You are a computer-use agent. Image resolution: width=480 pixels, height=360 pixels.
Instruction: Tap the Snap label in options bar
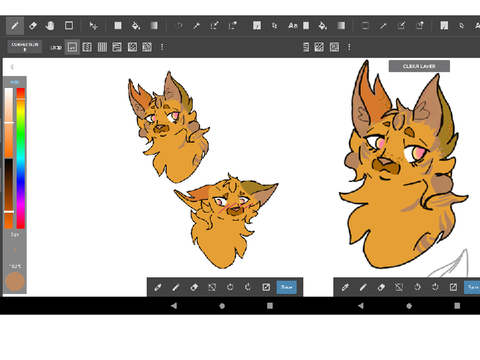(56, 47)
